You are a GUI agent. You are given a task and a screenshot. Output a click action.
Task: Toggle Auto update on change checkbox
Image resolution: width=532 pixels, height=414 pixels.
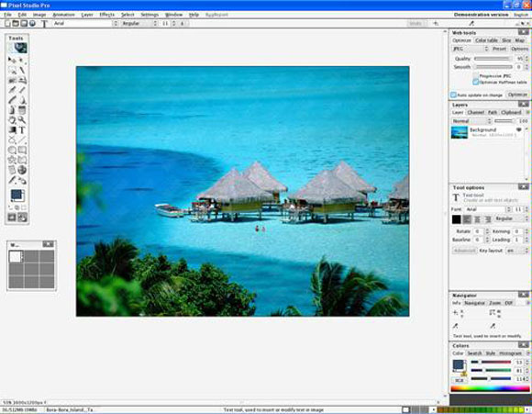coord(454,95)
